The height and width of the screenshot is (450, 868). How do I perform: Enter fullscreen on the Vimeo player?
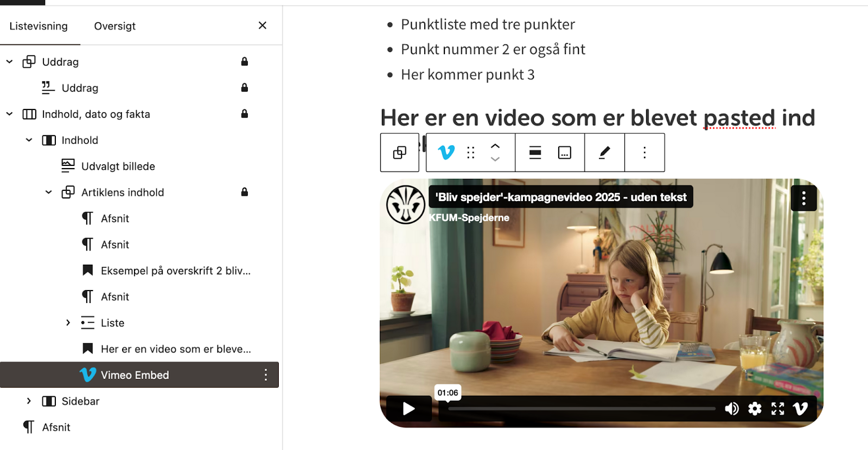[x=777, y=408]
